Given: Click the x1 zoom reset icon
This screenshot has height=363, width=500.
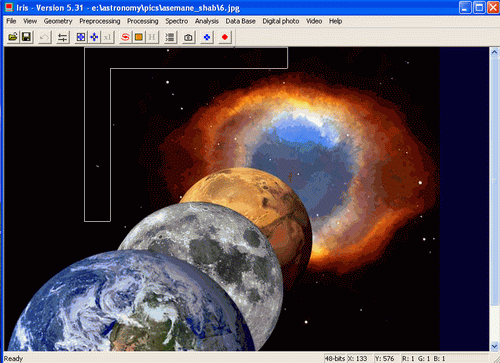Looking at the screenshot, I should click(x=107, y=37).
